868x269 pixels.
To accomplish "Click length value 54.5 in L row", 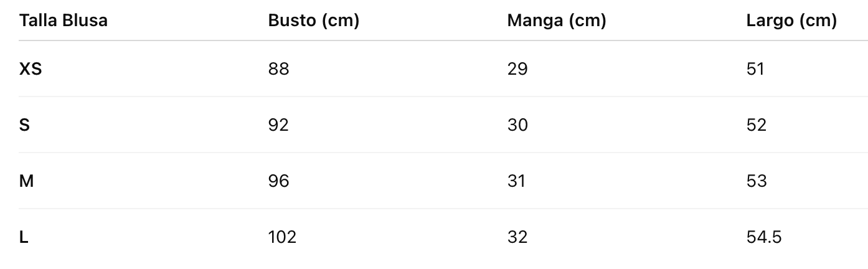I will pyautogui.click(x=764, y=237).
